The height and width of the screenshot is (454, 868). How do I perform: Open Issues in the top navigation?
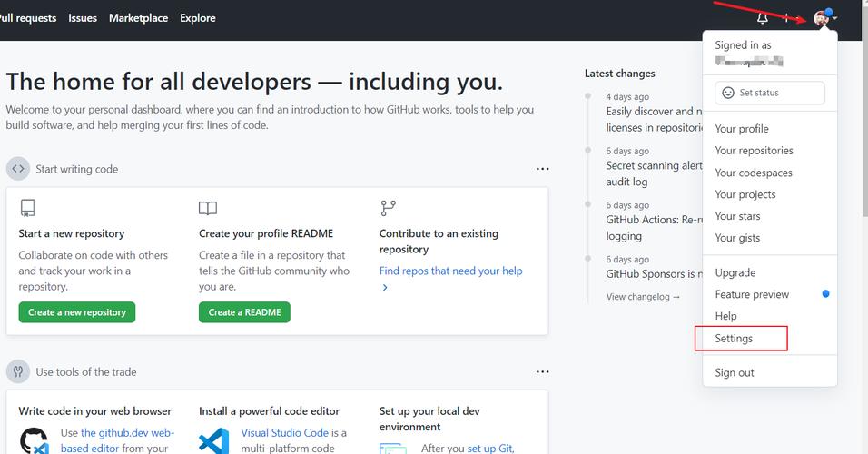[83, 18]
